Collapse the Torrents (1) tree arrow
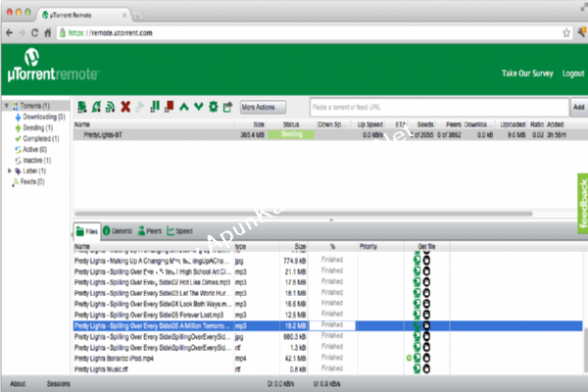 [7, 106]
